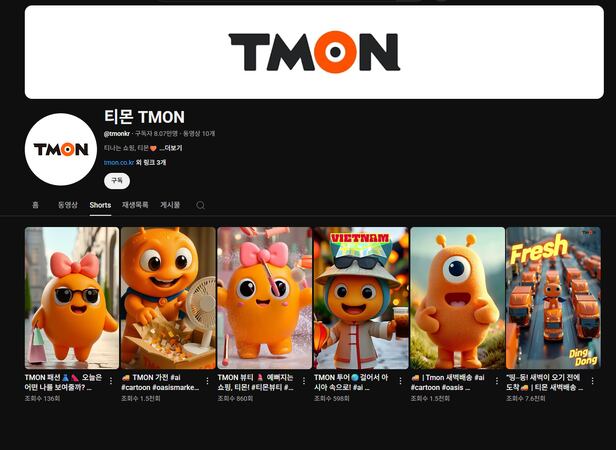
Task: Show the additional links via 외 링크 3개
Action: click(x=151, y=162)
